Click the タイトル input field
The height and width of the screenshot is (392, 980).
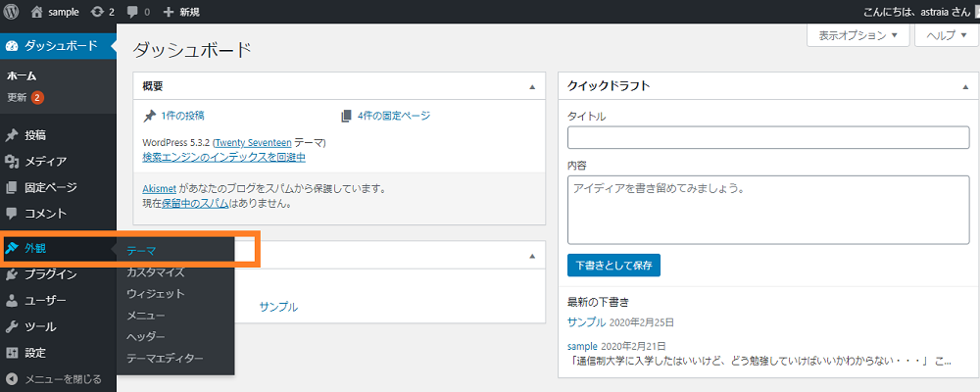(x=767, y=137)
